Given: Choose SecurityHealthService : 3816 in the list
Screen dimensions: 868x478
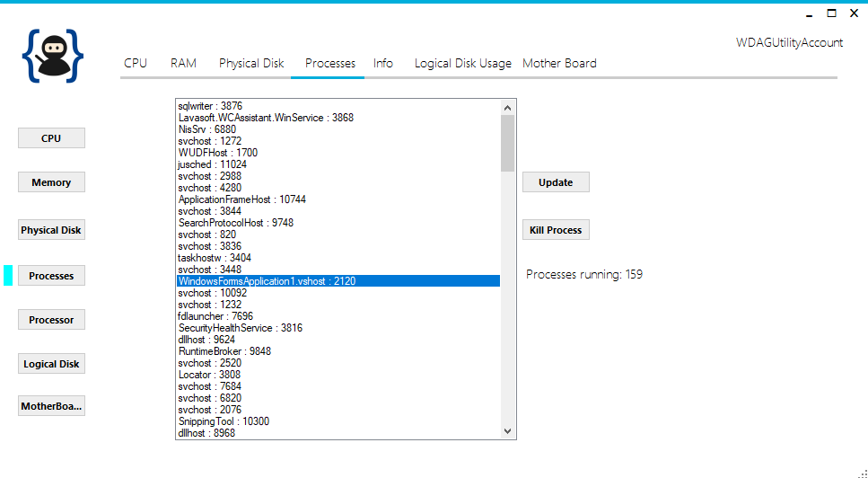Looking at the screenshot, I should (x=240, y=328).
